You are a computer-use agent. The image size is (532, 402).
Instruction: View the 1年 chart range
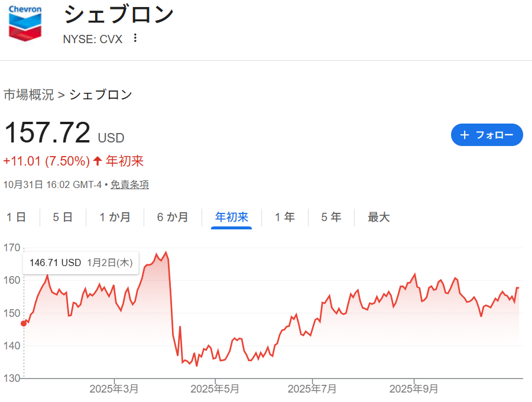(285, 218)
